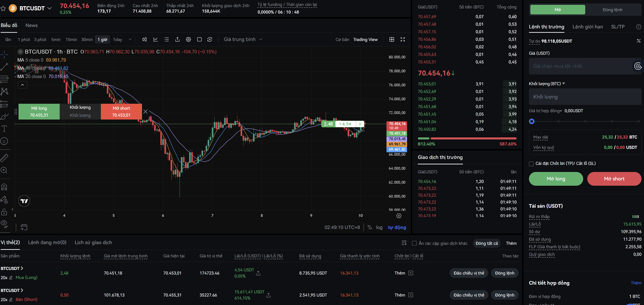Open the emoji sticker tool

point(4,141)
